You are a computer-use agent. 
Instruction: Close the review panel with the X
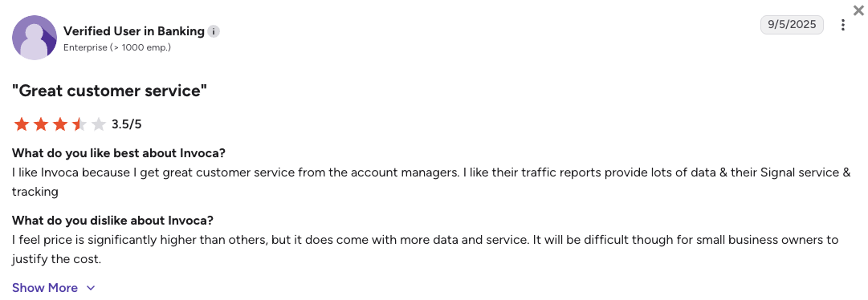point(858,8)
